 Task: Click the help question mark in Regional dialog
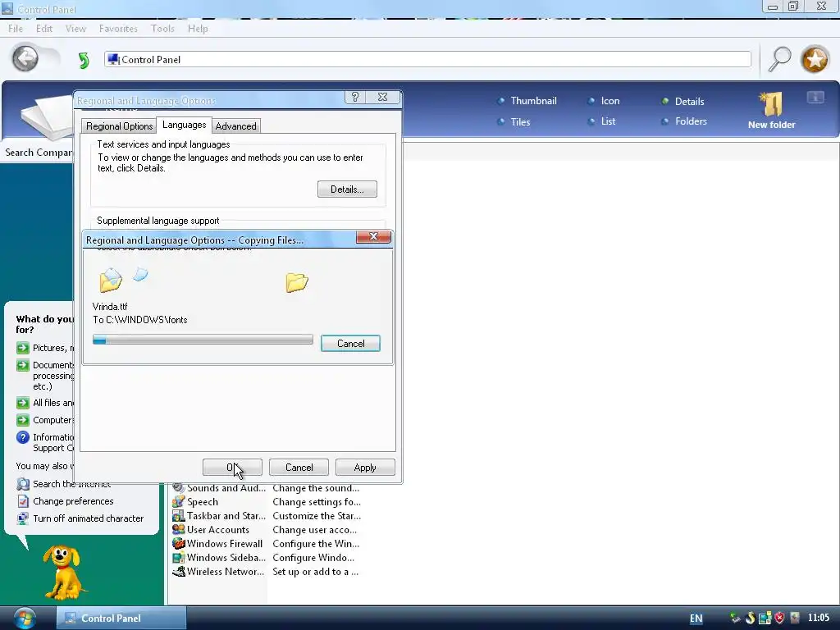click(x=354, y=97)
